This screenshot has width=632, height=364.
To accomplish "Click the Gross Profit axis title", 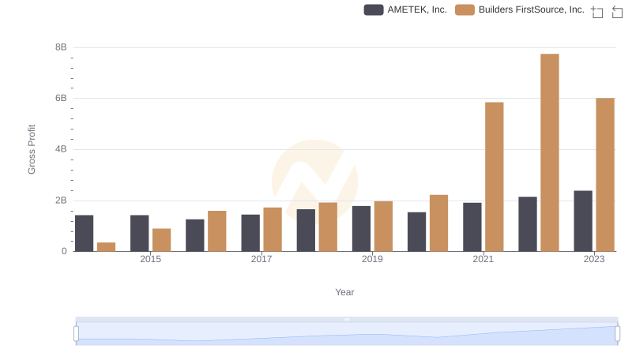I will (32, 149).
